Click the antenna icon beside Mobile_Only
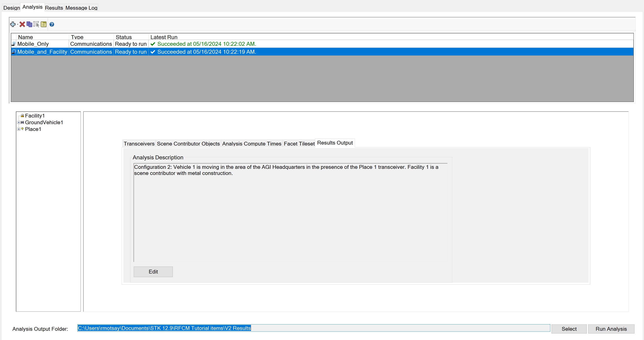 [14, 44]
